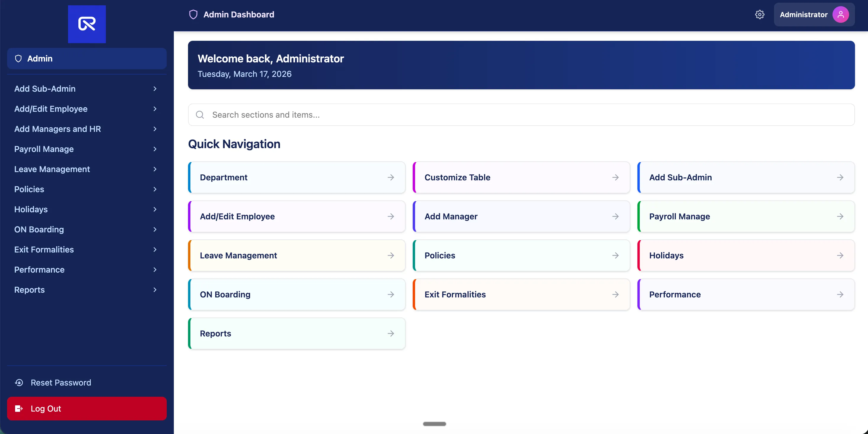
Task: Click the arrow on the Reports card
Action: (391, 333)
